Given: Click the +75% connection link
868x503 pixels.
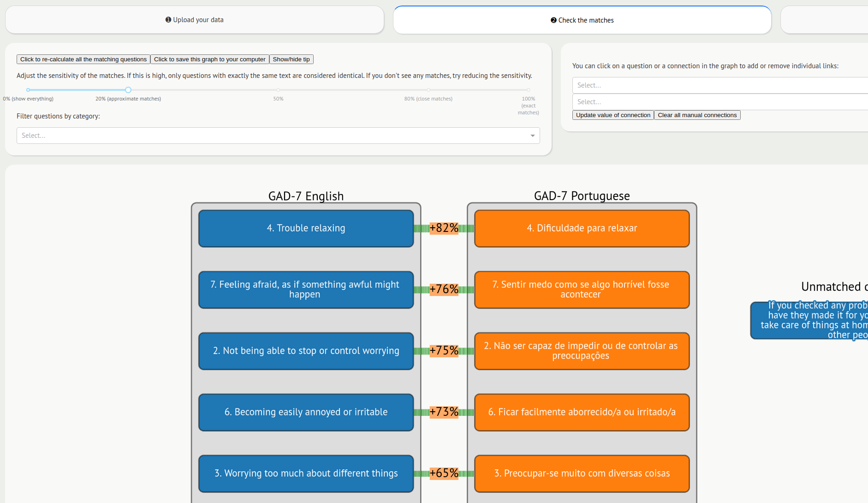Looking at the screenshot, I should tap(444, 351).
